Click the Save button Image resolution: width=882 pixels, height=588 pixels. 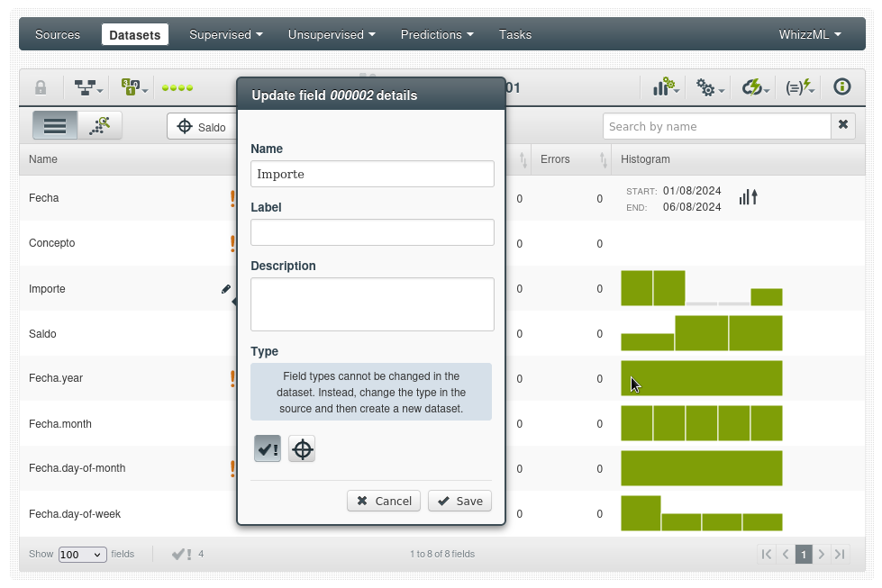pyautogui.click(x=459, y=501)
